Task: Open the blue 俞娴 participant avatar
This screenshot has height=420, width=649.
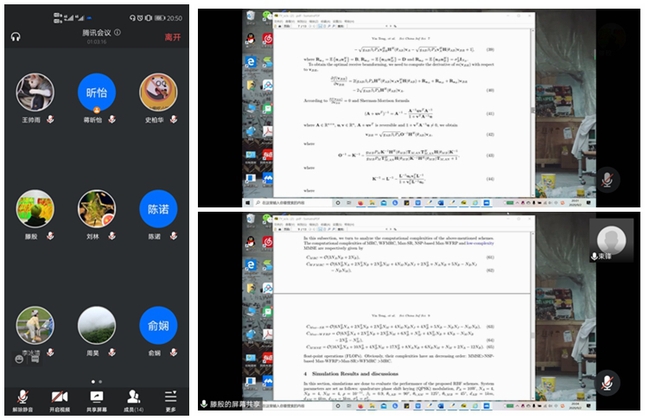Action: click(x=158, y=325)
